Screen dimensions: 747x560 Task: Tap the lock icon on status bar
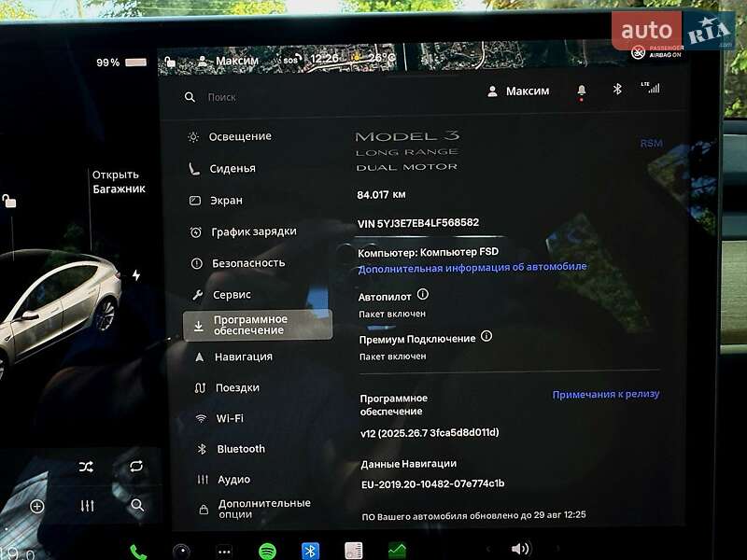[x=170, y=63]
